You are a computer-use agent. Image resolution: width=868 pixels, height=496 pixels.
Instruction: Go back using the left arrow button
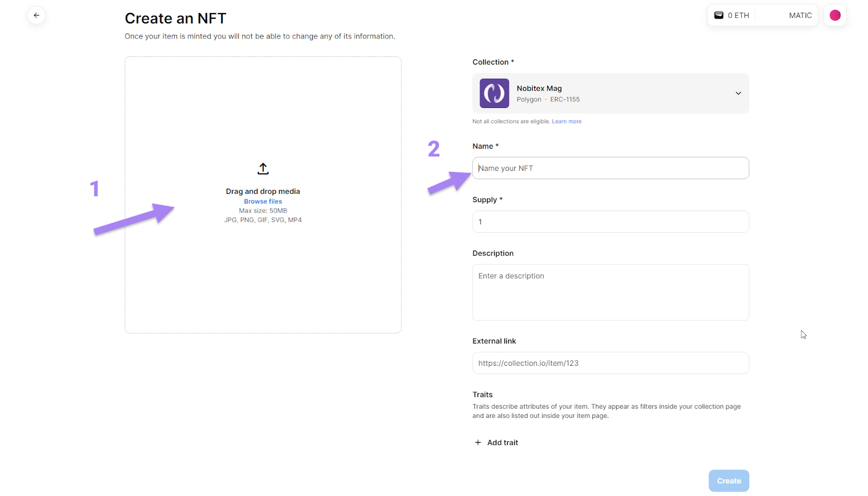point(36,15)
